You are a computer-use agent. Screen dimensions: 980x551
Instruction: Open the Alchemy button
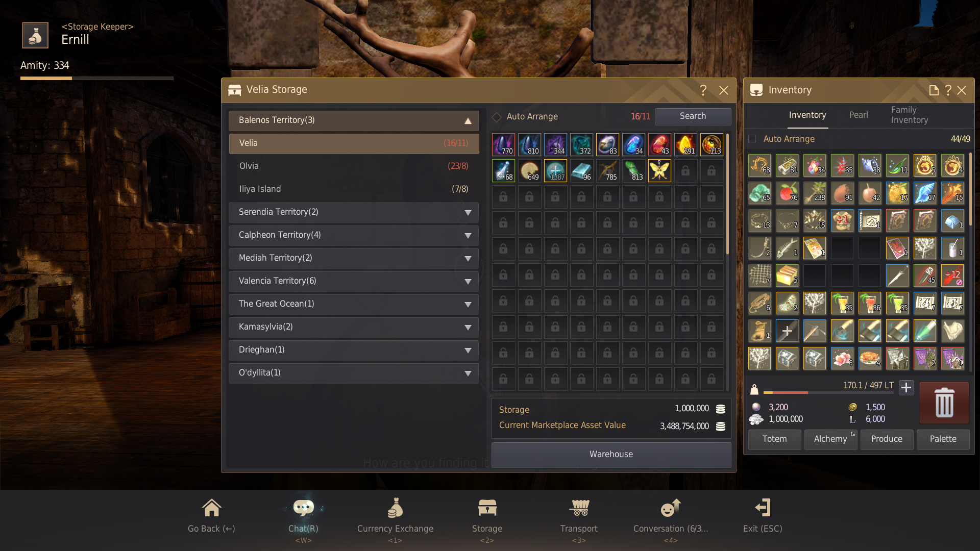click(x=830, y=439)
